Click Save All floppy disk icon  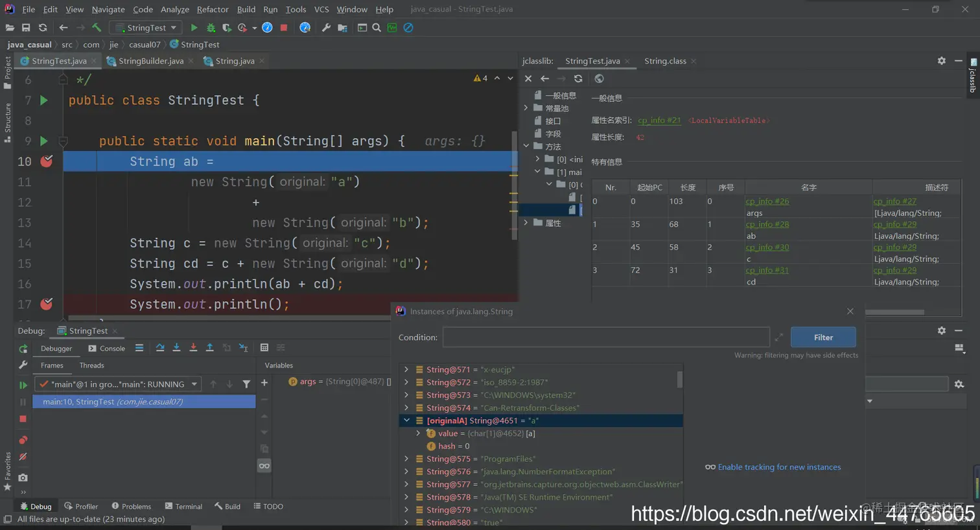click(26, 28)
